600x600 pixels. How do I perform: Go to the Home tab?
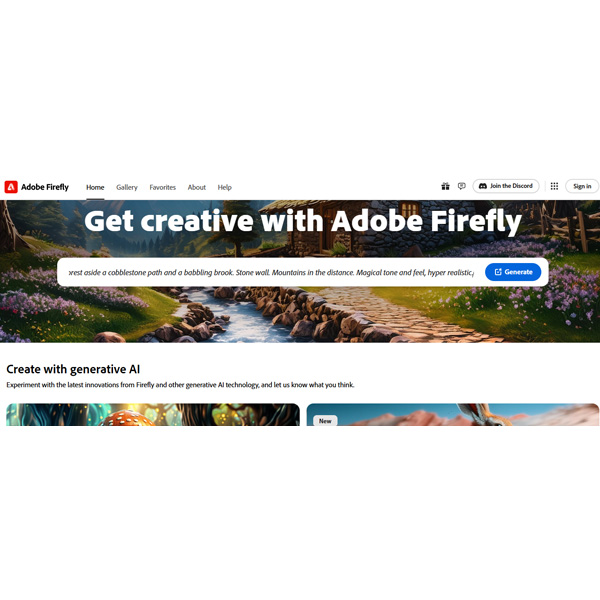click(95, 187)
